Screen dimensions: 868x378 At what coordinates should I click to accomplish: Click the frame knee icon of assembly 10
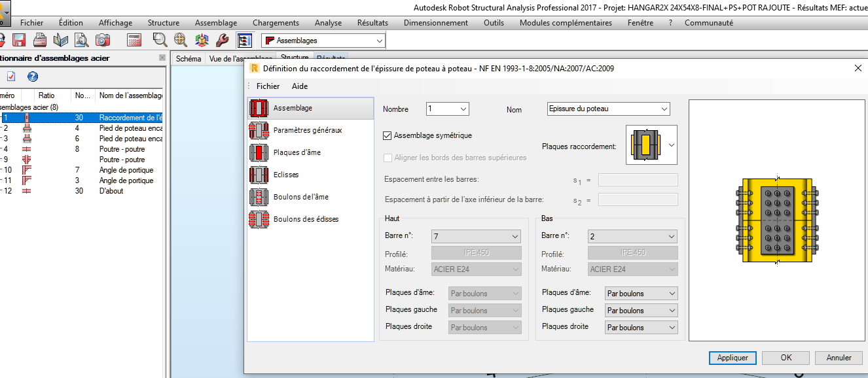coord(27,170)
